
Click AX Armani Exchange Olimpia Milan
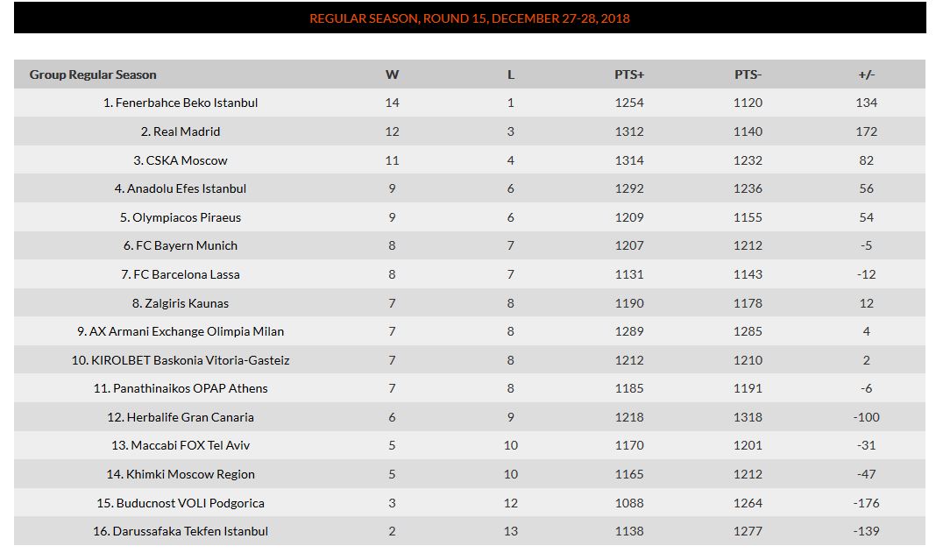point(187,331)
